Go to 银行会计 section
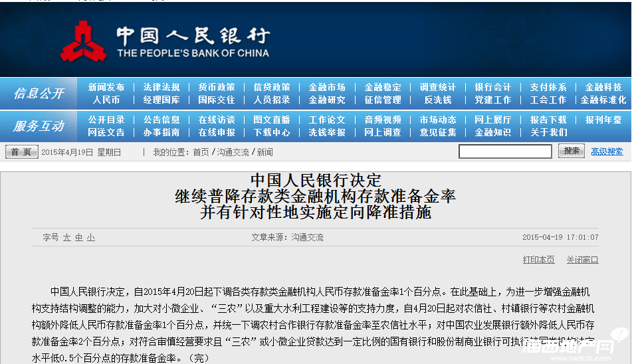The width and height of the screenshot is (632, 364). coord(492,88)
